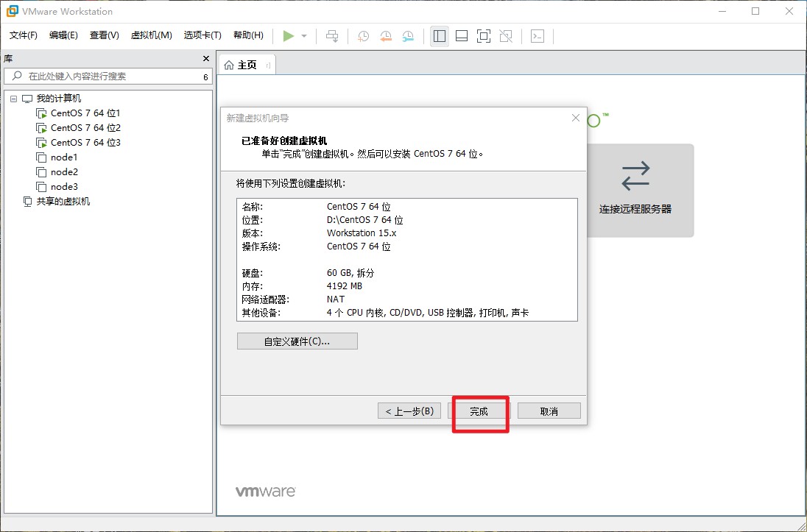
Task: Open the 虚拟机(M) menu
Action: point(152,35)
